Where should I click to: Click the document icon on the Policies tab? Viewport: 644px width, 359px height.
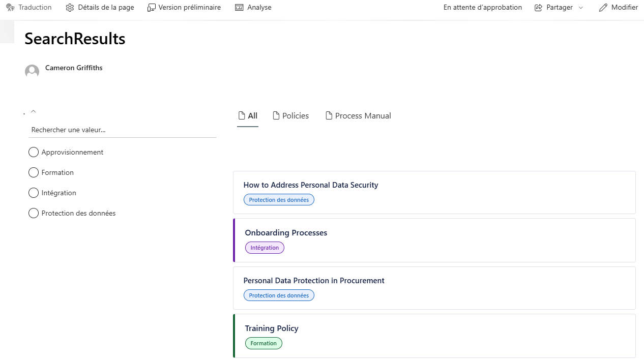click(276, 116)
